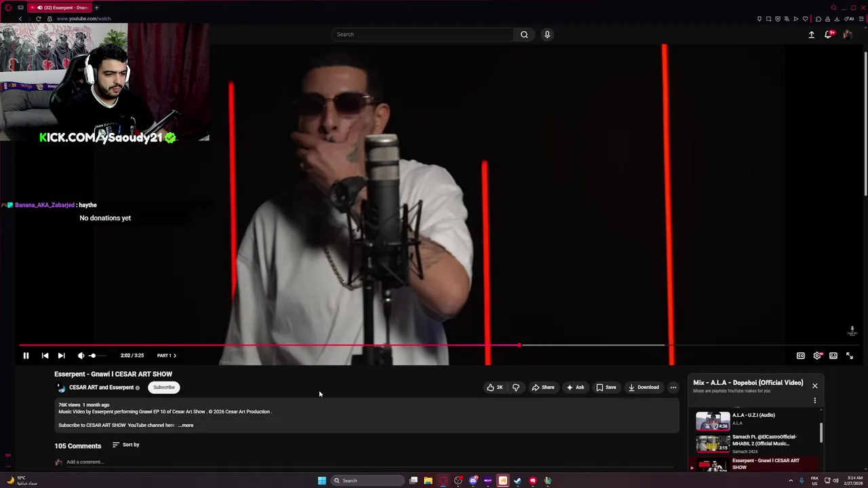Open Steam from the taskbar
This screenshot has width=868, height=488.
(517, 481)
